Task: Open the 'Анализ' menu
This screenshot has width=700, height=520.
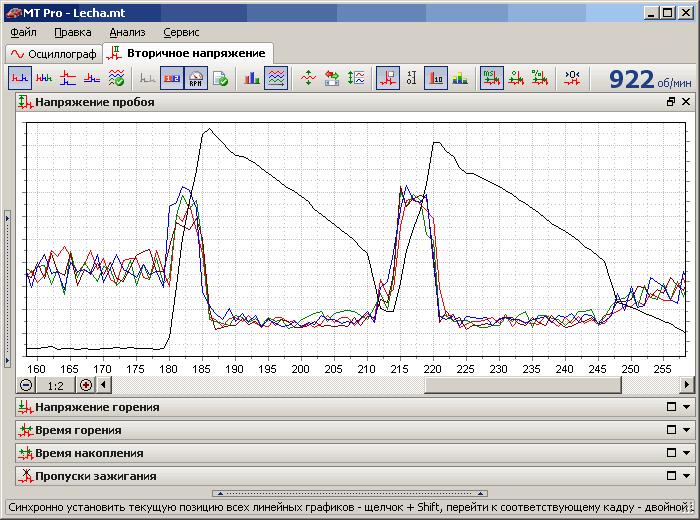Action: point(127,32)
